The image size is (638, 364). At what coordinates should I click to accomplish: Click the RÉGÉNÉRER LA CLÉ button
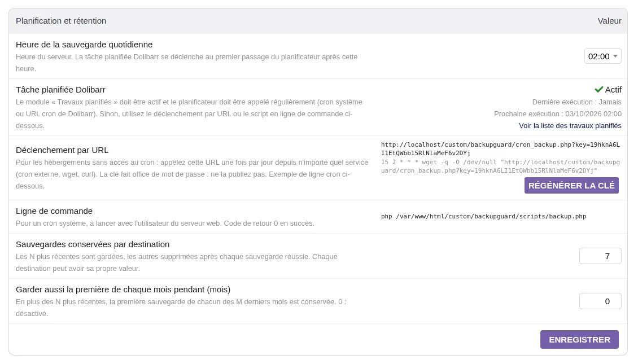pyautogui.click(x=571, y=186)
